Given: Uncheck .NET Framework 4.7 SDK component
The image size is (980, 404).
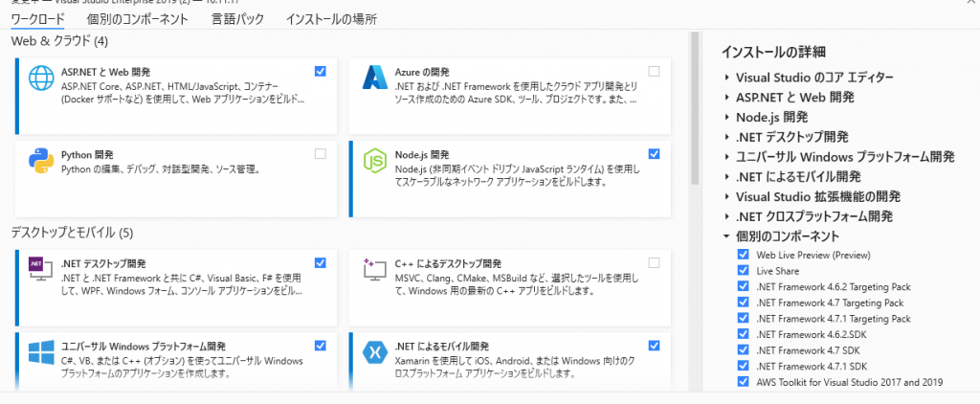Looking at the screenshot, I should coord(743,349).
